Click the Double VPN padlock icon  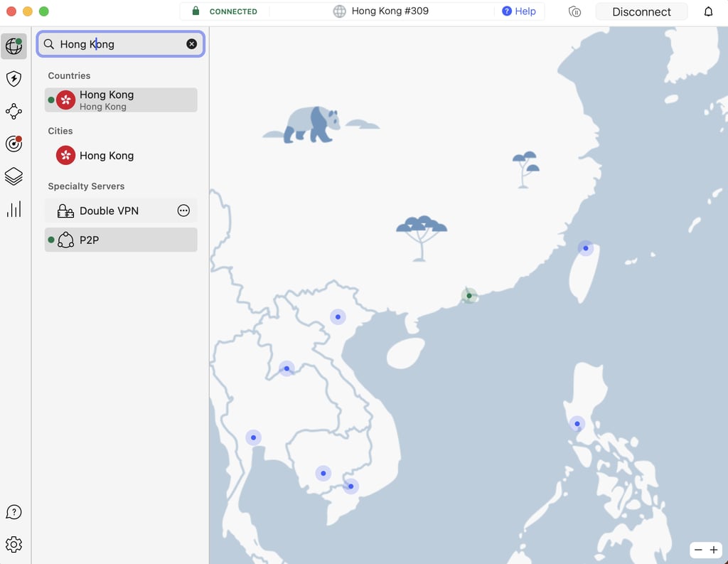(65, 211)
